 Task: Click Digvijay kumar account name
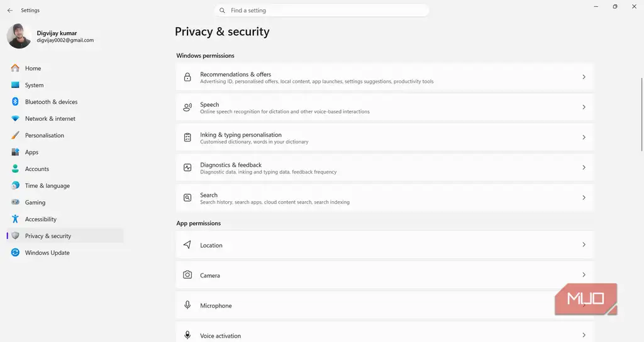click(x=57, y=33)
